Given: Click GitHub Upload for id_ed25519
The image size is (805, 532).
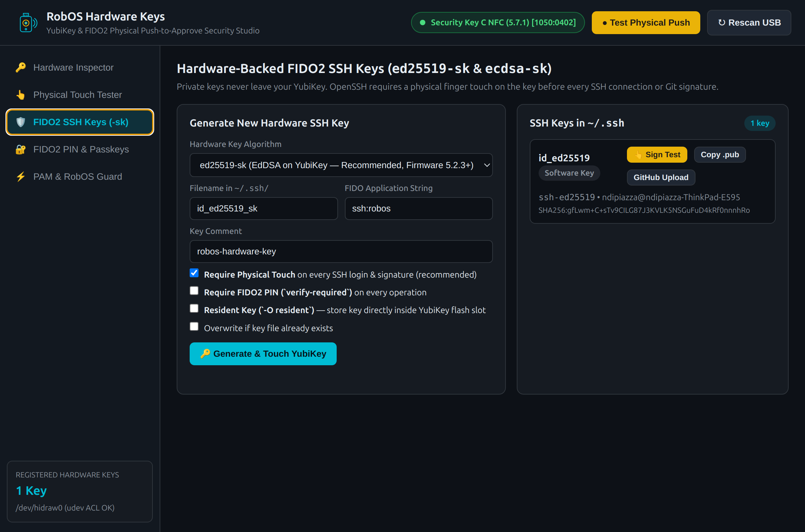Looking at the screenshot, I should [x=661, y=178].
